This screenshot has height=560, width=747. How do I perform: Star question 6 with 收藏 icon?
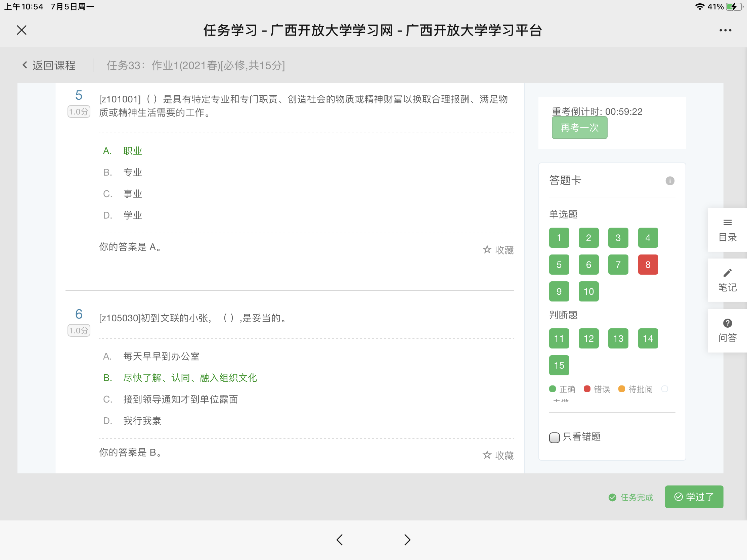click(487, 455)
